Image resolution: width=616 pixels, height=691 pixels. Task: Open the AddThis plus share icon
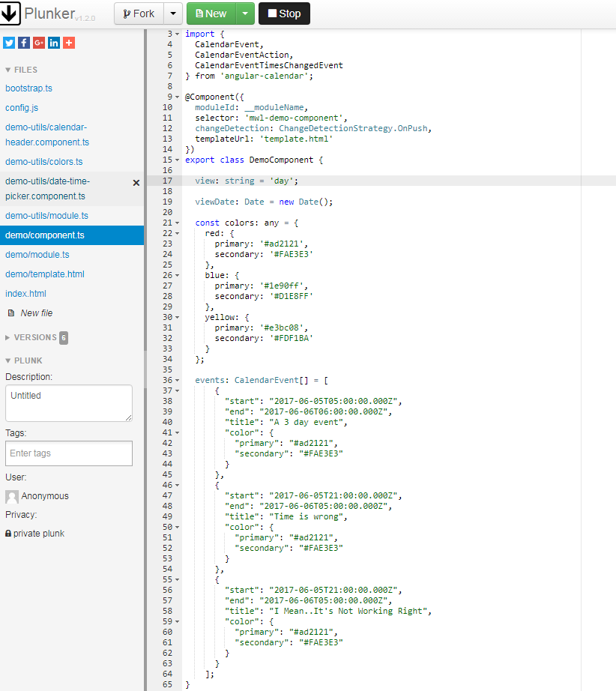(x=68, y=43)
